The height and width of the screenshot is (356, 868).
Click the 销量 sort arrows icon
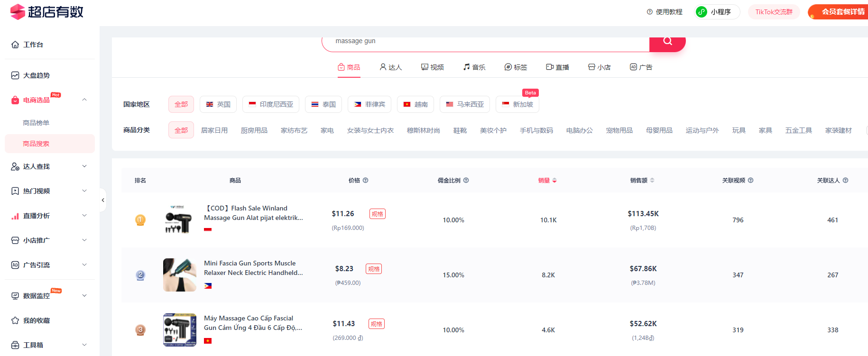554,181
